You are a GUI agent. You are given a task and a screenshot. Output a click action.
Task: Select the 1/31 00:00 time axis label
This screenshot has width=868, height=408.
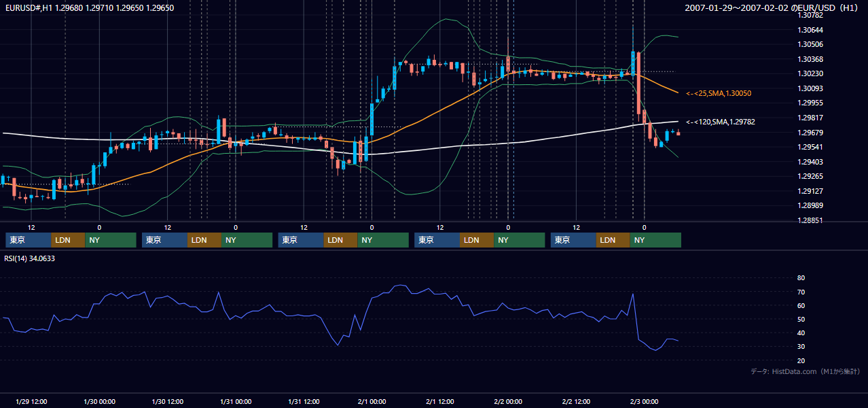(x=236, y=402)
